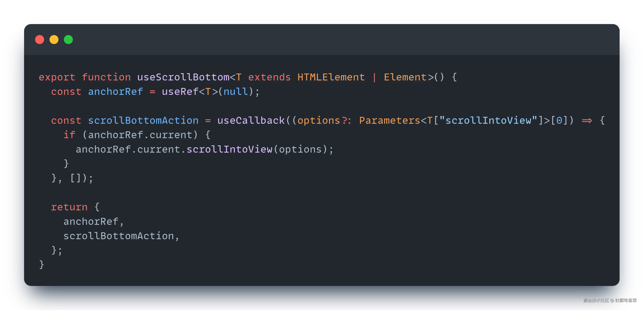This screenshot has height=310, width=644.
Task: Click the export keyword
Action: 57,77
